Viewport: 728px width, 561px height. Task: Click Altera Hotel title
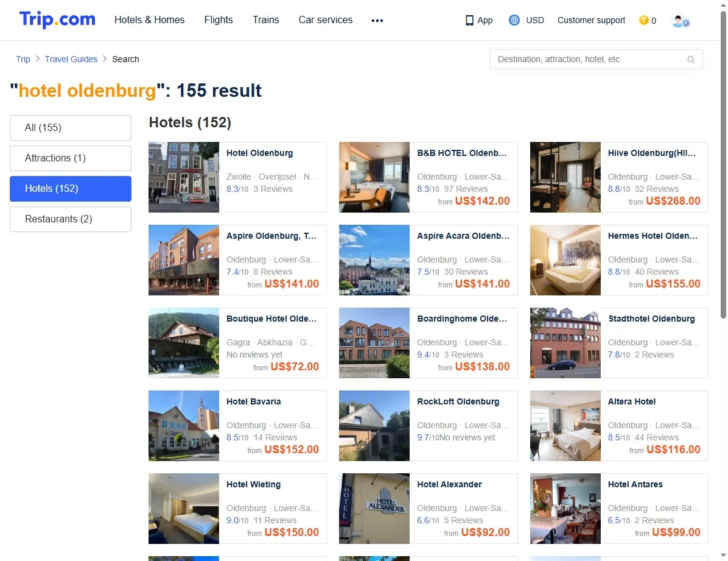(631, 401)
